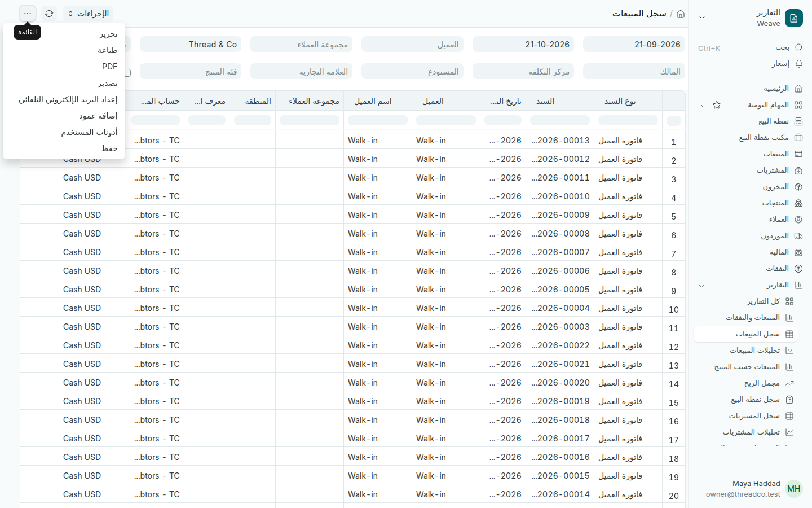Click the cell reading 2026-00013

point(560,141)
